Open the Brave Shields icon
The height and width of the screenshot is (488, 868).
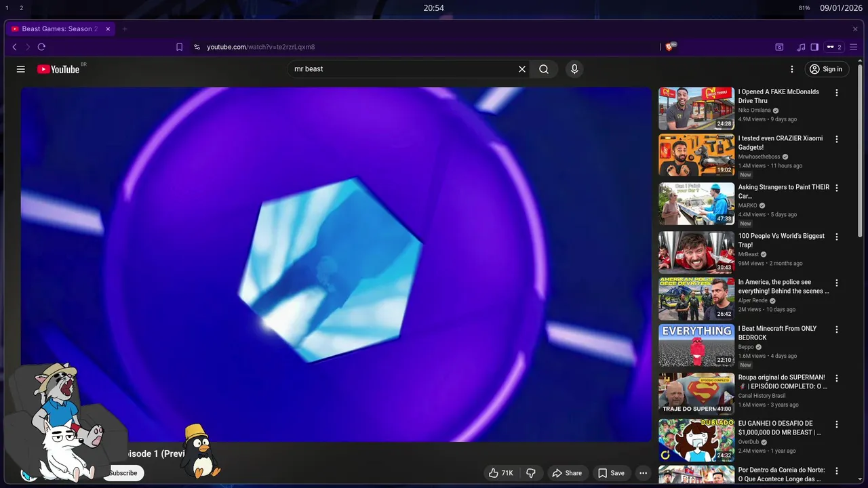[x=670, y=47]
